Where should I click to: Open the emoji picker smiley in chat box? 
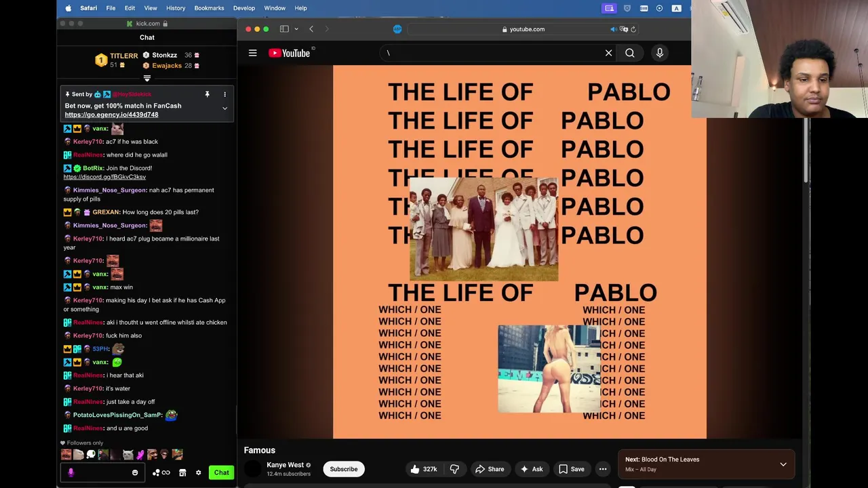point(135,472)
